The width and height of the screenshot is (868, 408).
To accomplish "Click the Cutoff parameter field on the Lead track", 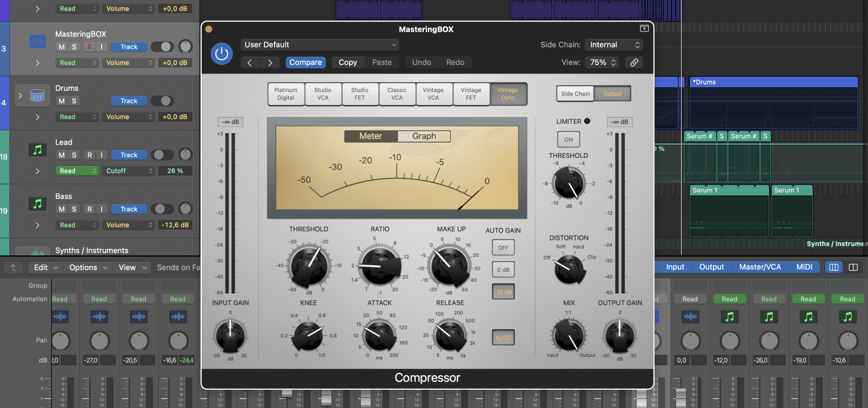I will [x=128, y=171].
